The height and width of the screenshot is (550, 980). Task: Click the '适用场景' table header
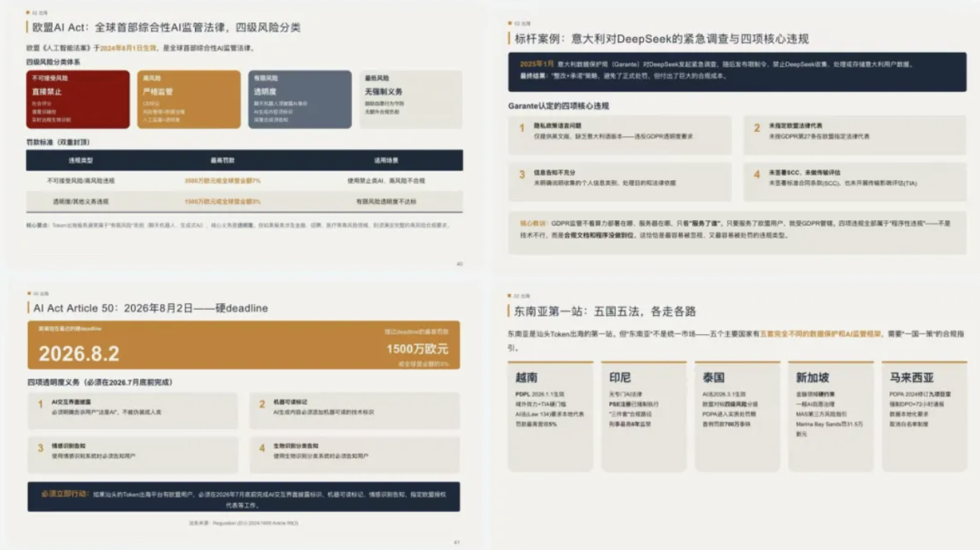coord(385,160)
